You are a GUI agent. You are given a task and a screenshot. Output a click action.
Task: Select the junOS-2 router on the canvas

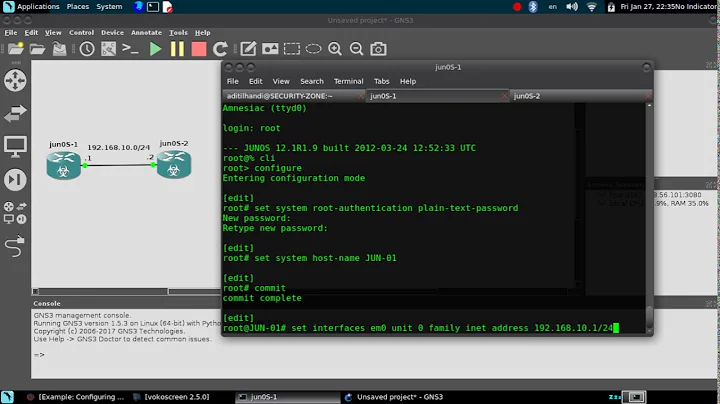coord(174,165)
